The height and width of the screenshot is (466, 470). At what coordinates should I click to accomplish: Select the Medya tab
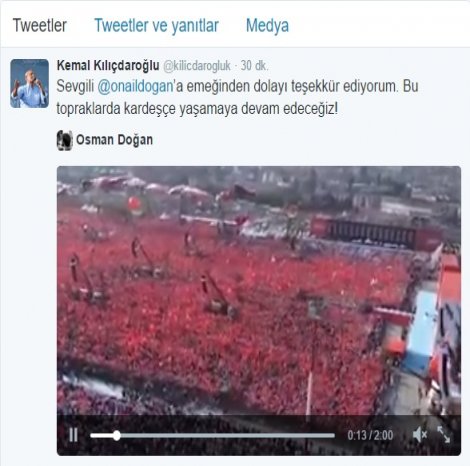pos(267,25)
